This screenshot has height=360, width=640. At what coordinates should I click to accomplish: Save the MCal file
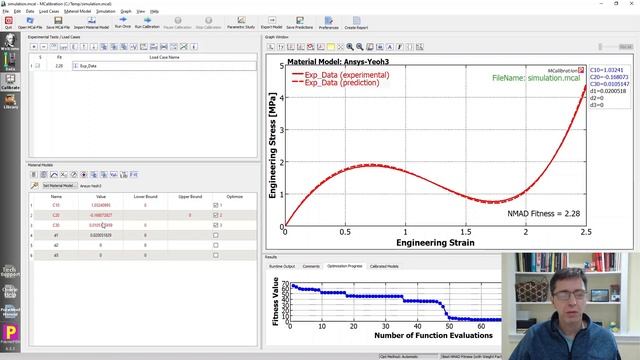tap(58, 22)
